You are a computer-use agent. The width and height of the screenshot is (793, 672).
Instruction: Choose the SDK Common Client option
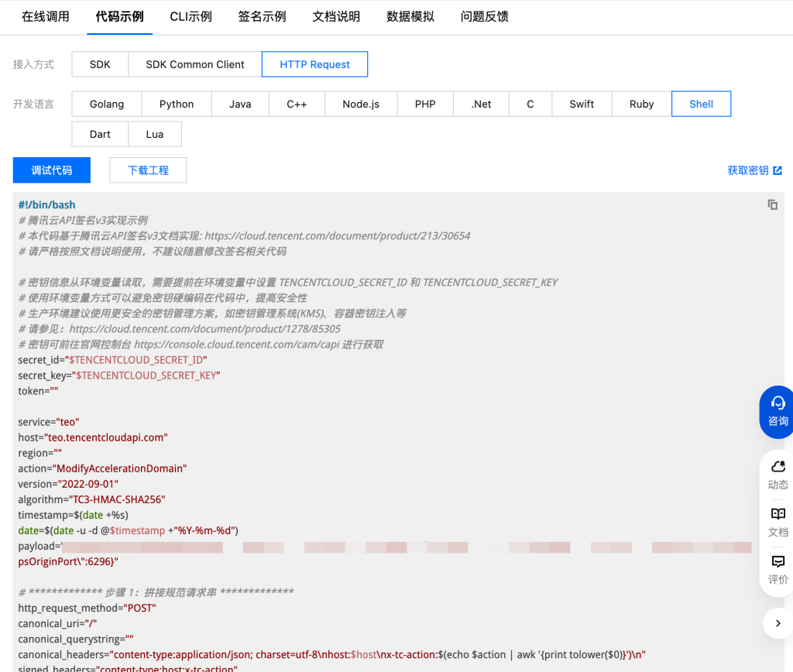pos(195,64)
